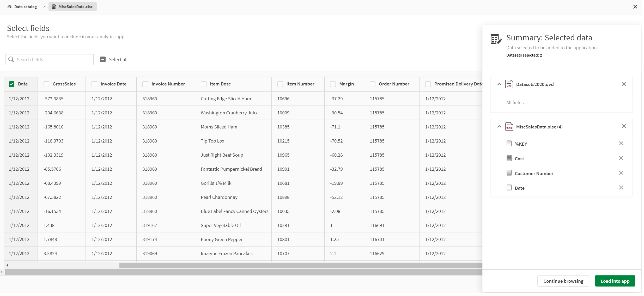
Task: Click the MiscSalesData.xlsx dataset icon
Action: point(509,126)
